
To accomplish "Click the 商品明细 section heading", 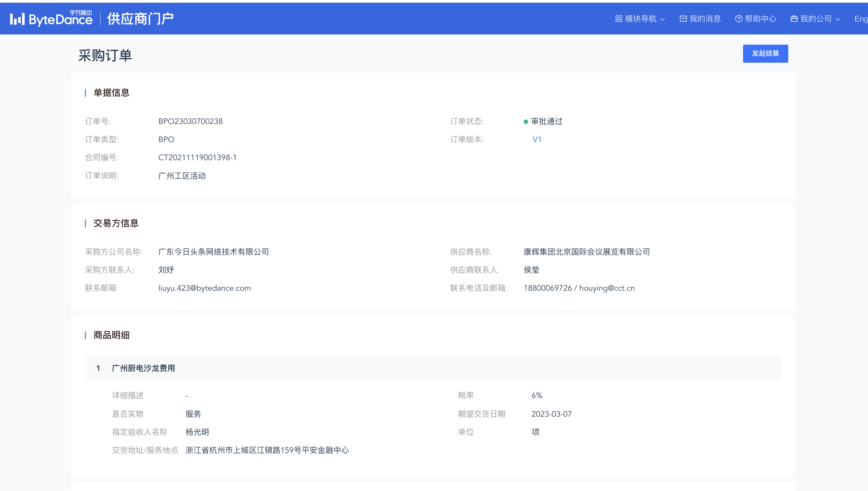I will click(111, 335).
